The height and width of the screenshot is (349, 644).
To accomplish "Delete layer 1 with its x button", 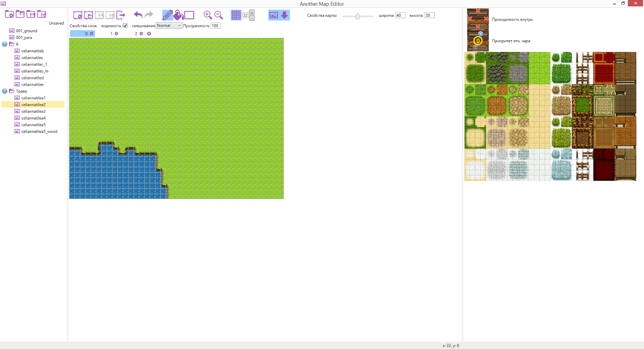I will coord(116,34).
